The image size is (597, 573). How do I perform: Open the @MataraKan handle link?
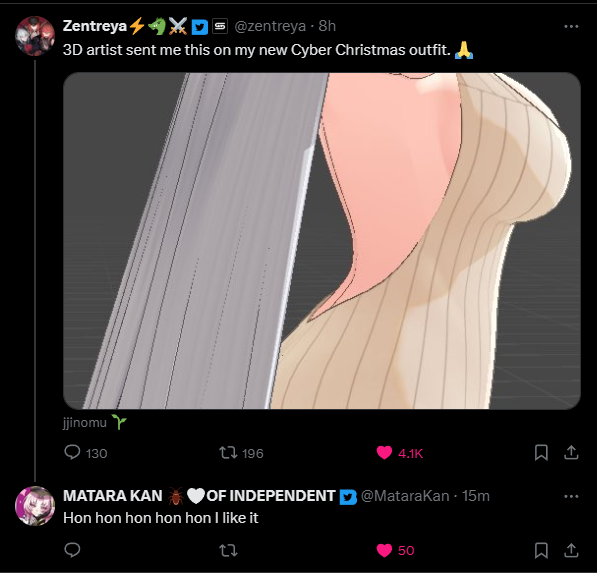(405, 496)
